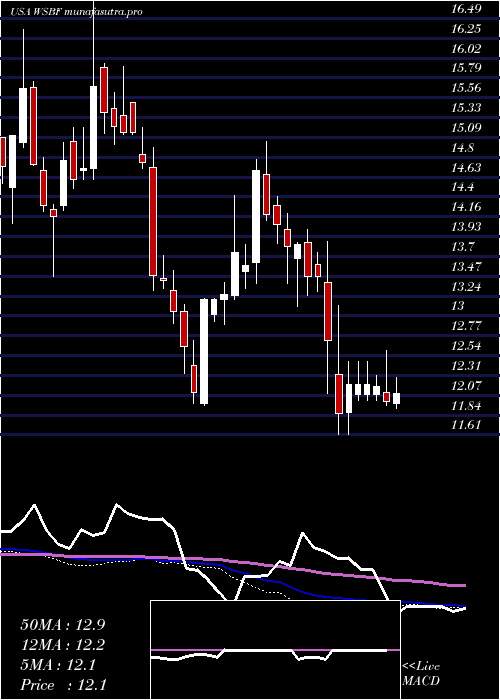
Task: Click the 16.49 price axis label
Action: 466,9
